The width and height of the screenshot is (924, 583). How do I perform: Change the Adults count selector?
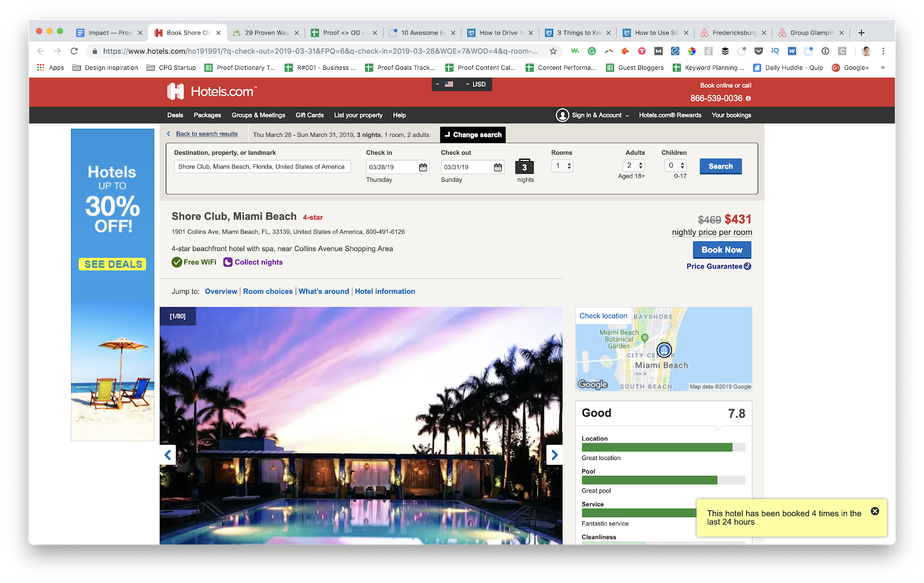tap(634, 166)
